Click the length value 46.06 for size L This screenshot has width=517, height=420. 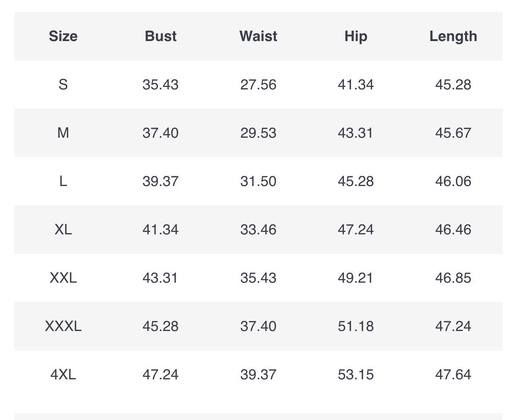coord(453,181)
